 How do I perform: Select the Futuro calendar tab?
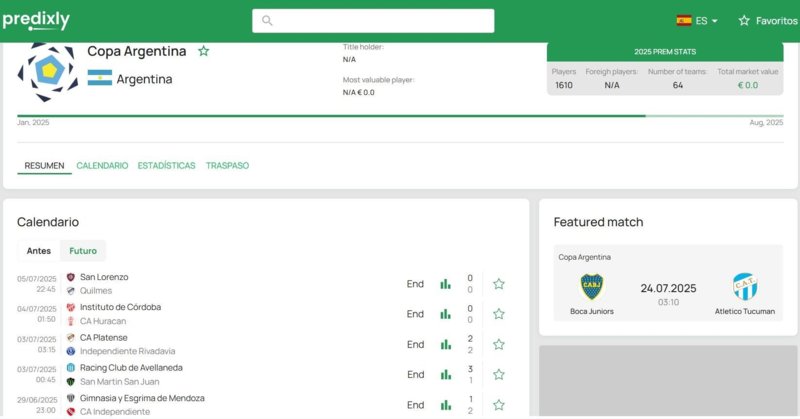(x=83, y=251)
